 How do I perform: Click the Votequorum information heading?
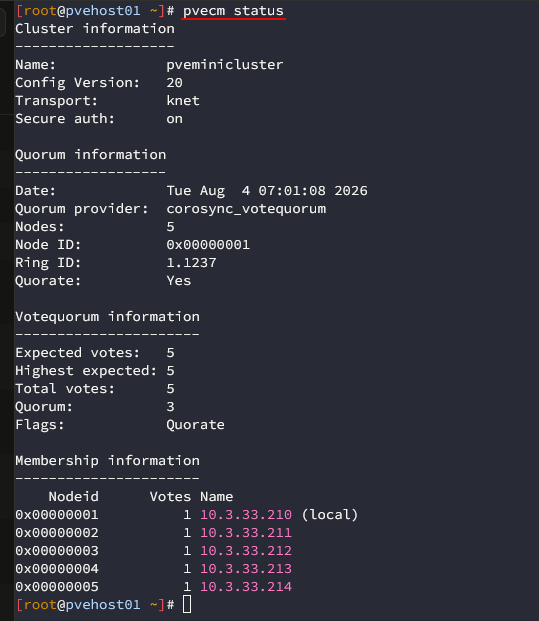(107, 316)
